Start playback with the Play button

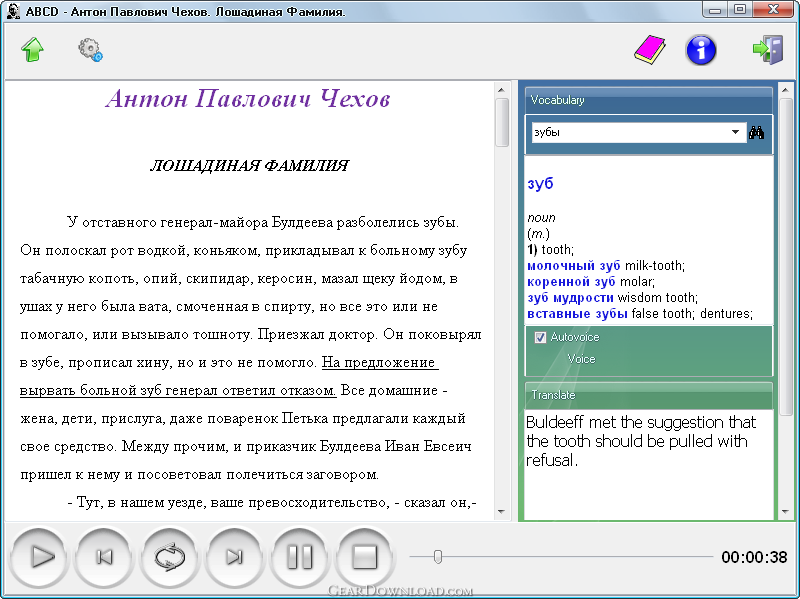click(39, 557)
